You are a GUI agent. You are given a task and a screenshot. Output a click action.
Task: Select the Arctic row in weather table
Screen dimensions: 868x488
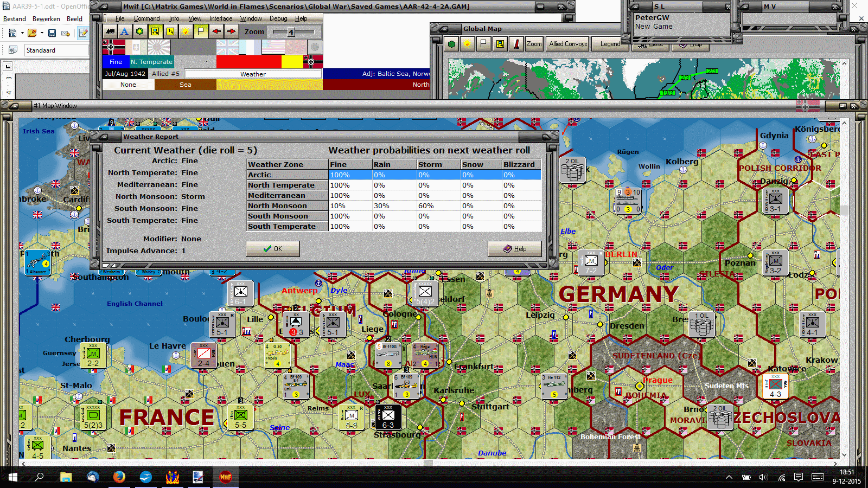tap(394, 175)
